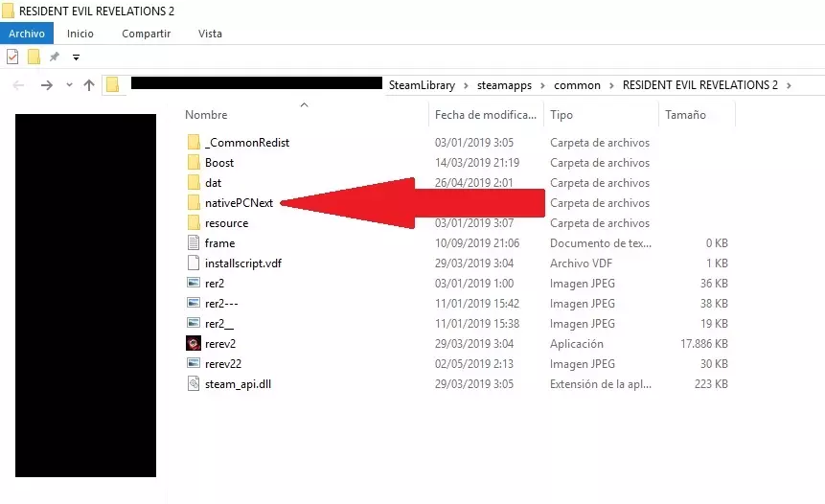Expand chevron after RESIDENT EVIL REVELATIONS 2 breadcrumb
This screenshot has height=504, width=825.
pyautogui.click(x=789, y=85)
